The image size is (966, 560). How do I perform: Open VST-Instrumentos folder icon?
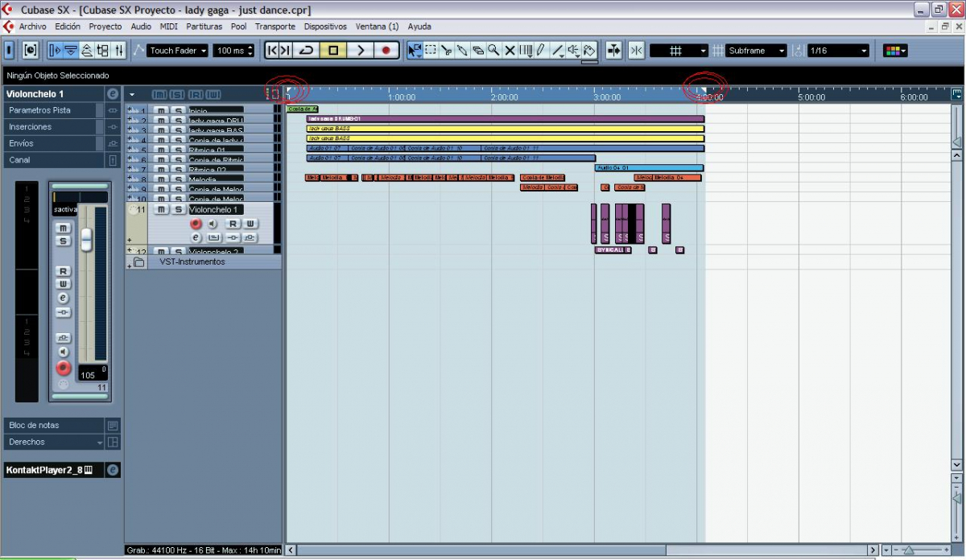point(138,262)
